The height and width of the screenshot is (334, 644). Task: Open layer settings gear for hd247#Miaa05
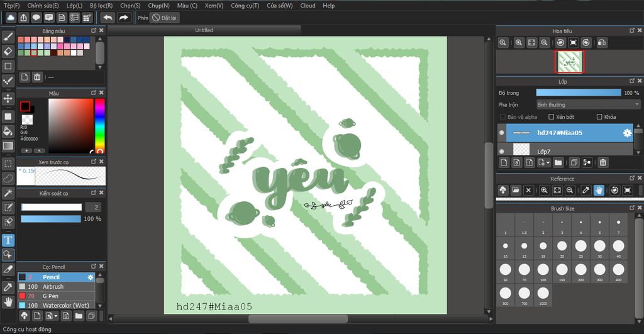pos(627,133)
